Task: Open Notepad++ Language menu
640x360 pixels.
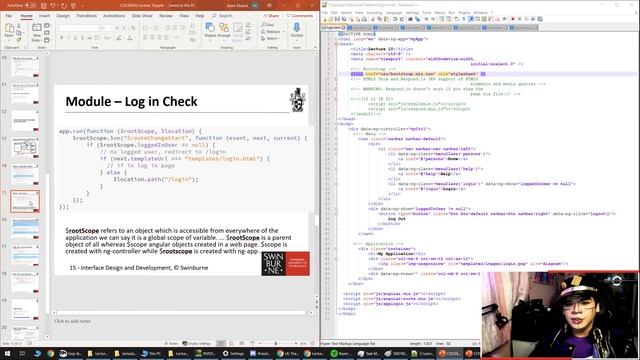Action: tap(394, 13)
